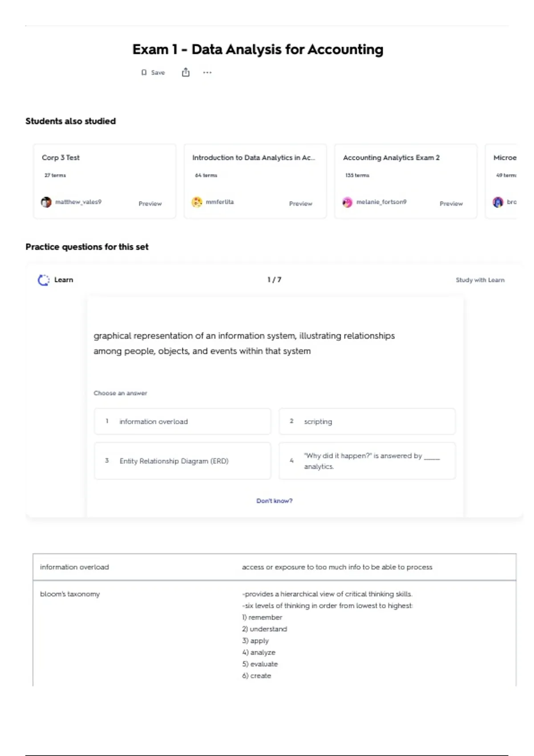Click melanie_fortson9 profile avatar

(347, 202)
